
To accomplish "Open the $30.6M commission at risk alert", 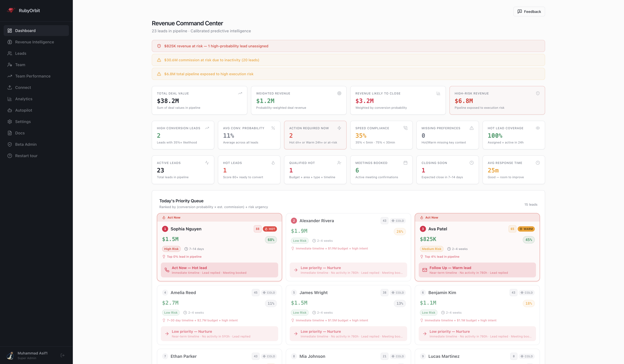I will (x=348, y=60).
